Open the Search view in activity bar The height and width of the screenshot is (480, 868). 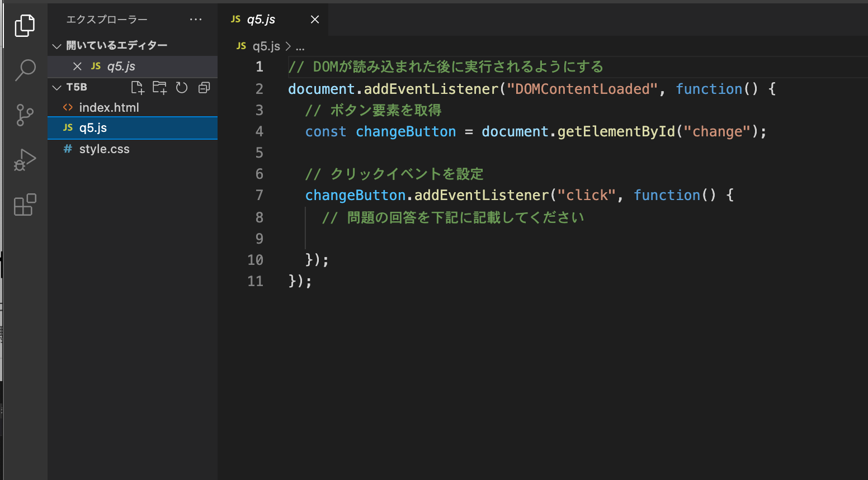point(25,70)
